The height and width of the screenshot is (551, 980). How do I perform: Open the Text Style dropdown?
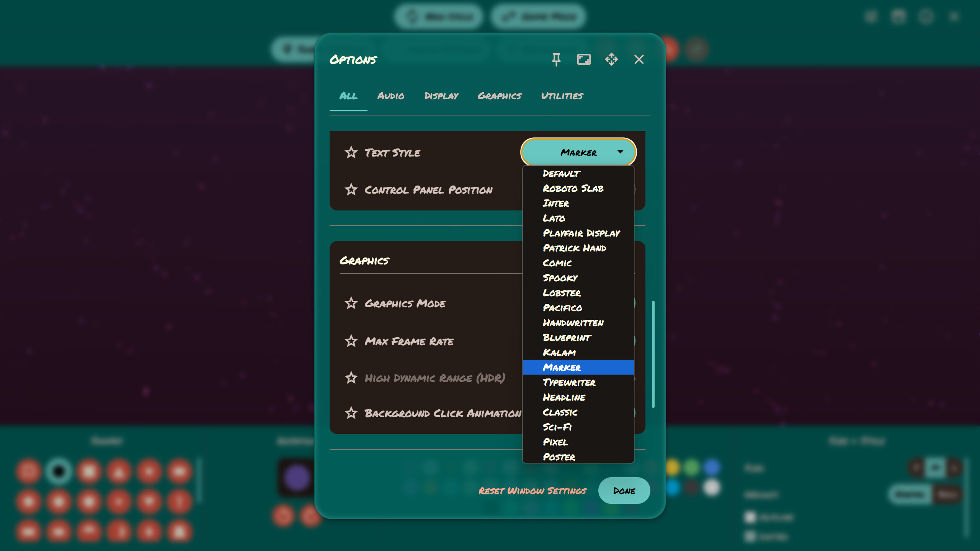tap(578, 152)
